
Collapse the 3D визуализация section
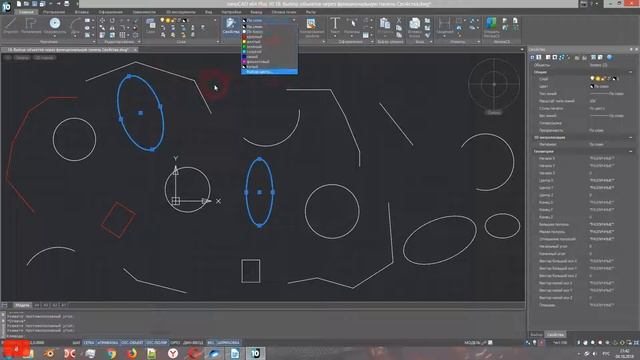coord(631,138)
